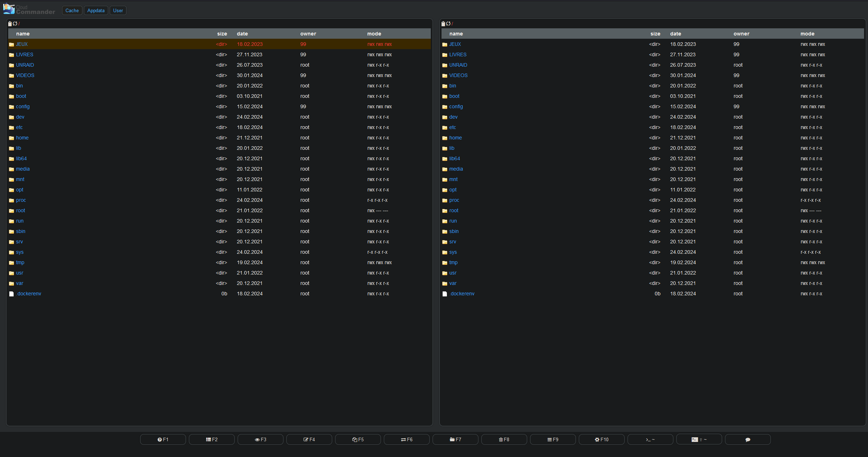Click .dockerenv file icon in left panel
Image resolution: width=868 pixels, height=457 pixels.
[x=11, y=294]
